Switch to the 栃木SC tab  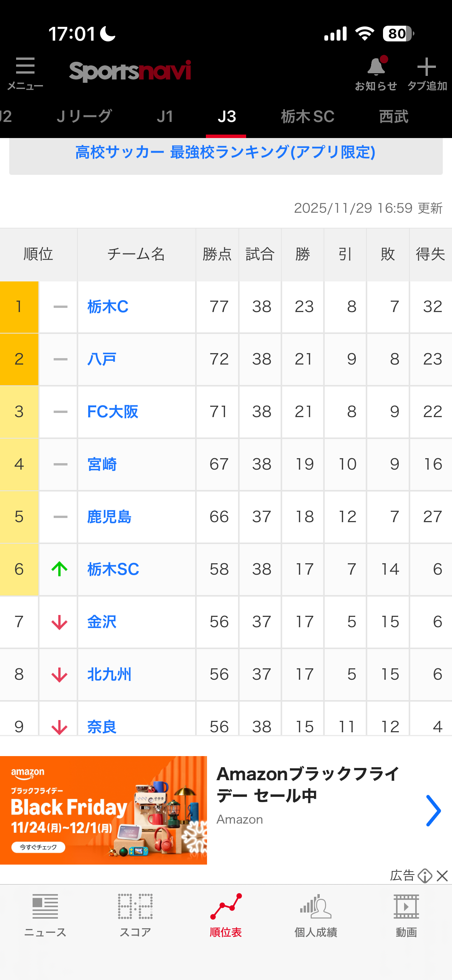307,117
